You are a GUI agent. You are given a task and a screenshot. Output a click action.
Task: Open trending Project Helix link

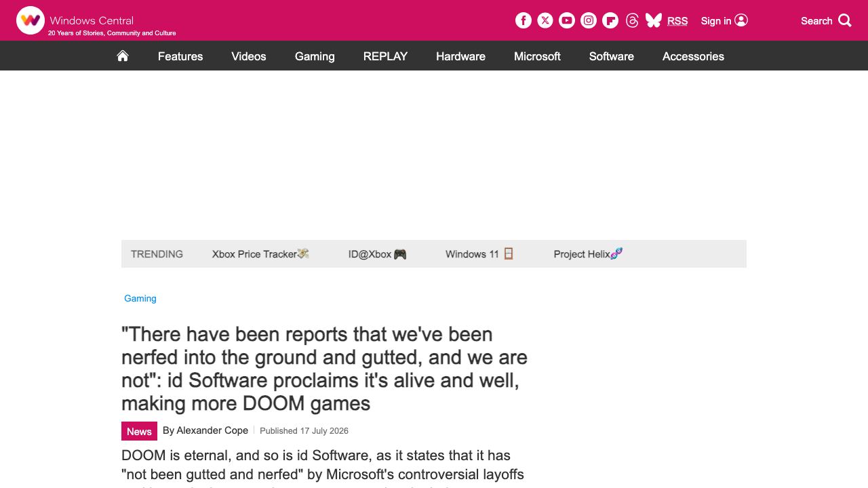[x=588, y=254]
